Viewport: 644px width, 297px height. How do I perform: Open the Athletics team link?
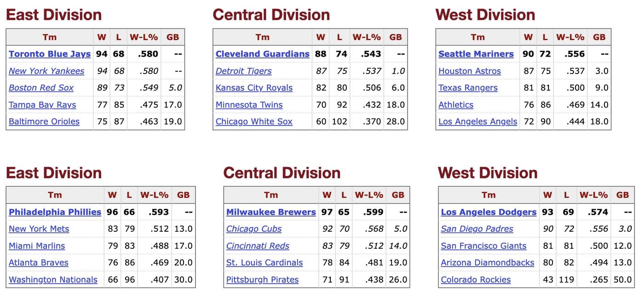(x=455, y=104)
